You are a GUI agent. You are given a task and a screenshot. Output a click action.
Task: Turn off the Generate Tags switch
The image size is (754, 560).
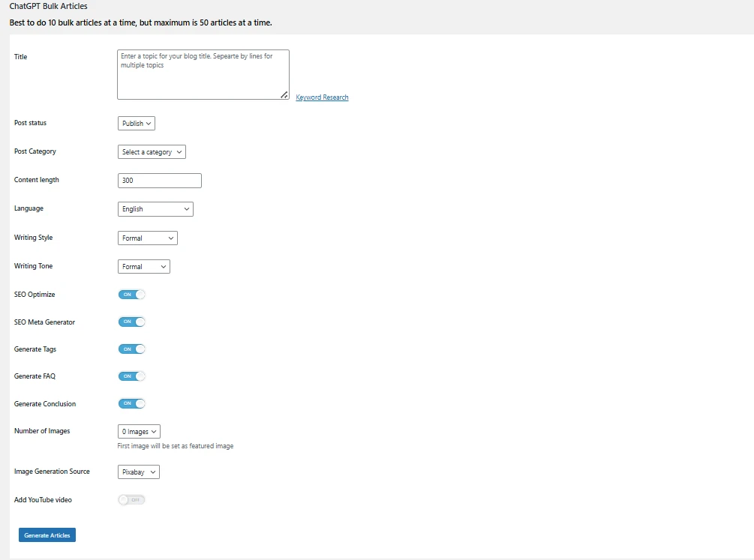[132, 349]
